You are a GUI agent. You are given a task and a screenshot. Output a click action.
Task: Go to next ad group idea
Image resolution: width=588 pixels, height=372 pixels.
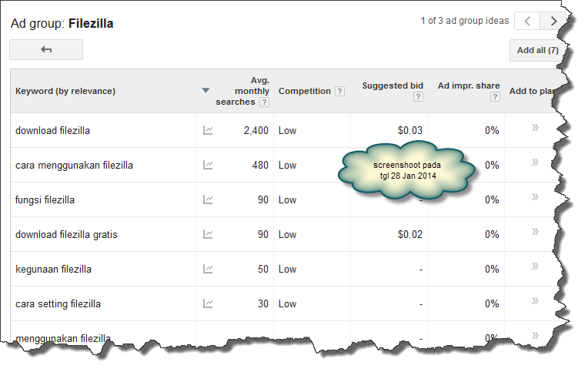[553, 21]
